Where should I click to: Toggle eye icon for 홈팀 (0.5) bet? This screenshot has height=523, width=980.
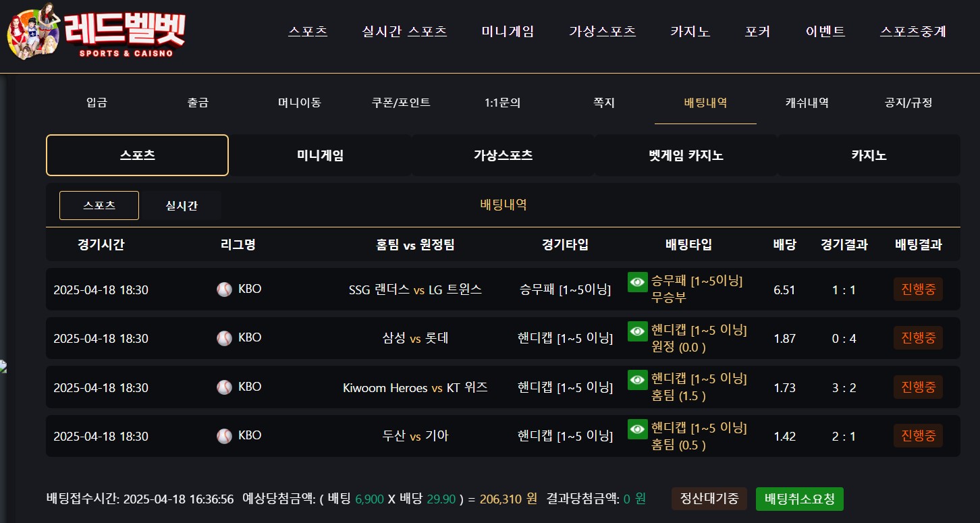637,429
